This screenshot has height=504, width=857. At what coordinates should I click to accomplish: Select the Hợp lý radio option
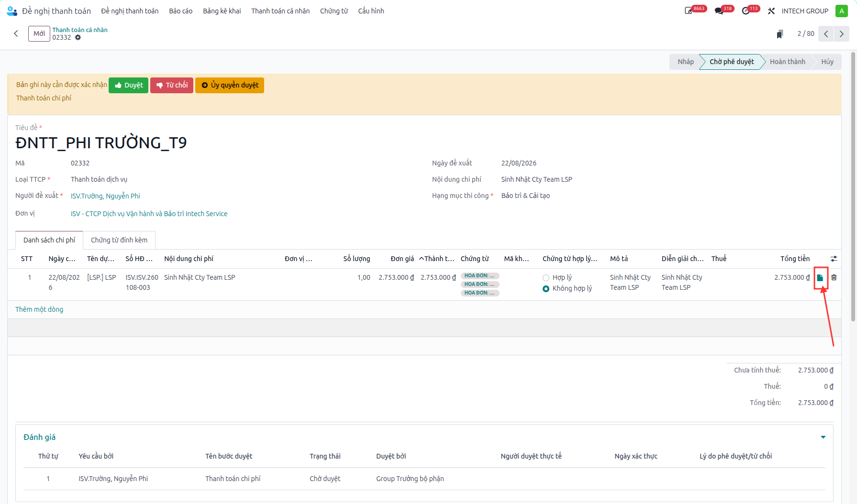point(546,278)
